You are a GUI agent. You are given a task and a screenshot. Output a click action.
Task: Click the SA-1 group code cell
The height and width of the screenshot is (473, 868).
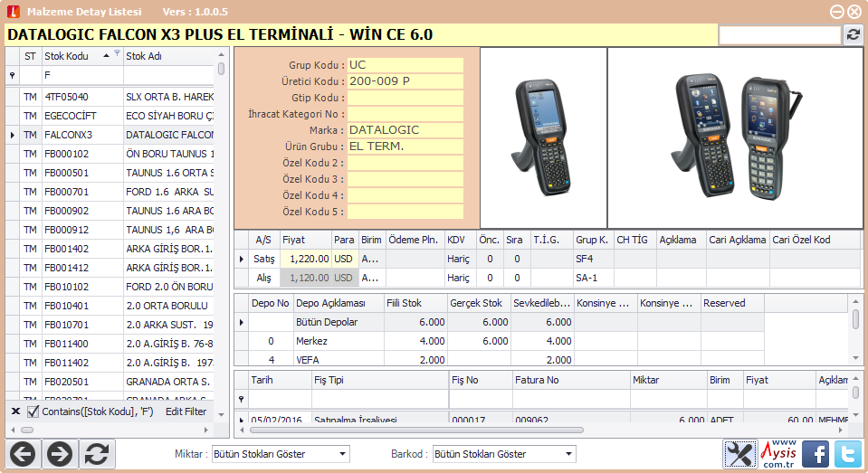coord(594,278)
